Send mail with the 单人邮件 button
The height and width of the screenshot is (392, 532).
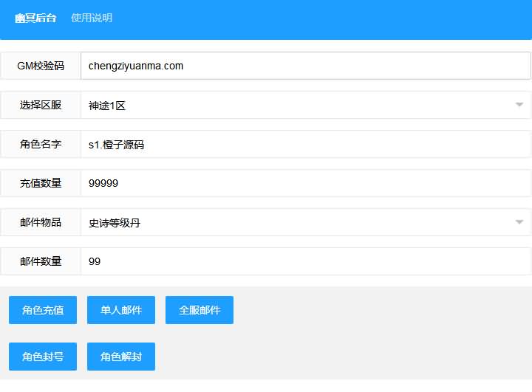[x=121, y=310]
